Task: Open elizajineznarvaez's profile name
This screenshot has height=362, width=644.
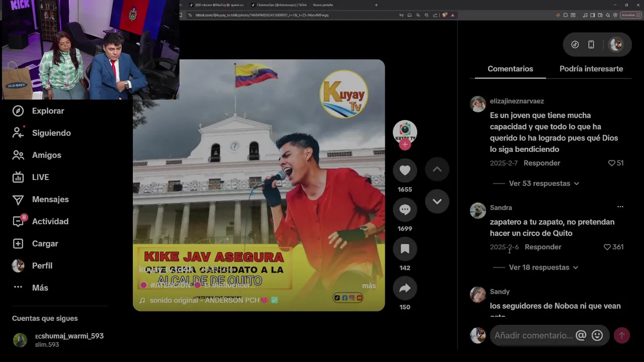Action: (517, 101)
